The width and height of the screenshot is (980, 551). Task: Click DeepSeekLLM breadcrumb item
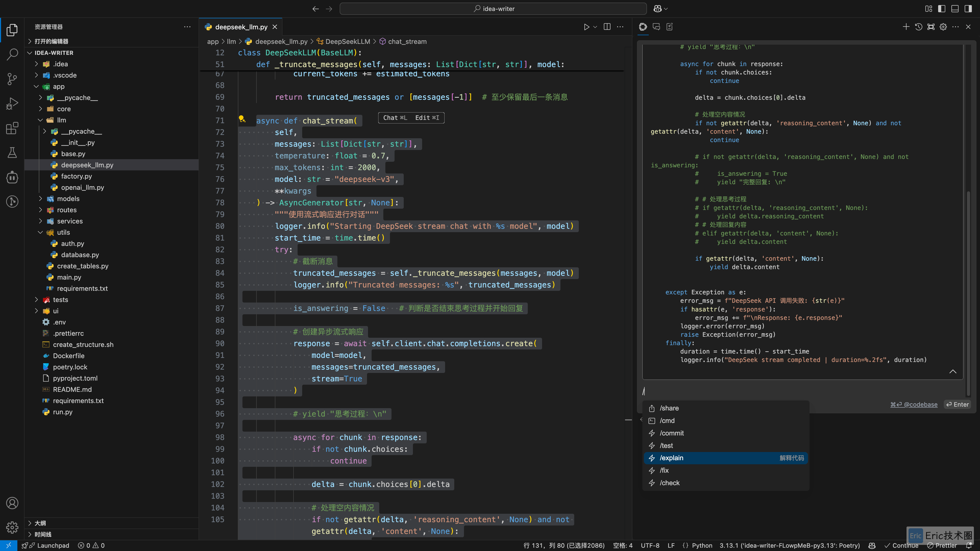click(x=343, y=41)
